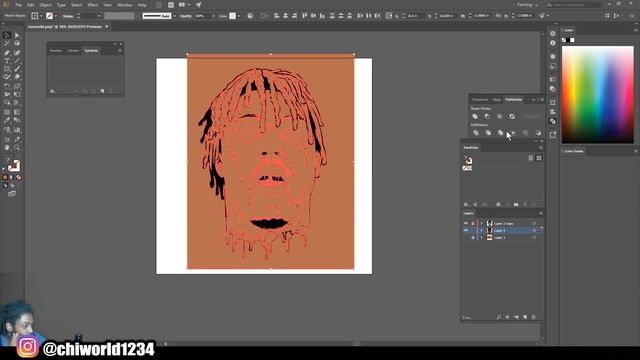Open the Layers panel options menu
This screenshot has width=640, height=360.
click(x=541, y=213)
